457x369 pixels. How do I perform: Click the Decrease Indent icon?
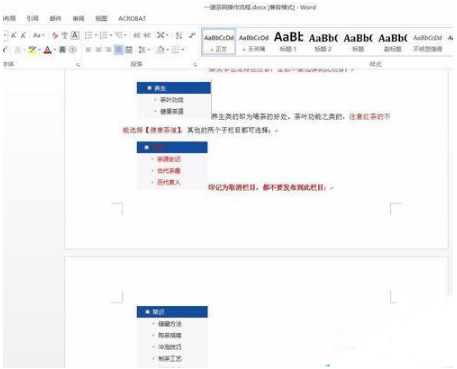(x=137, y=35)
